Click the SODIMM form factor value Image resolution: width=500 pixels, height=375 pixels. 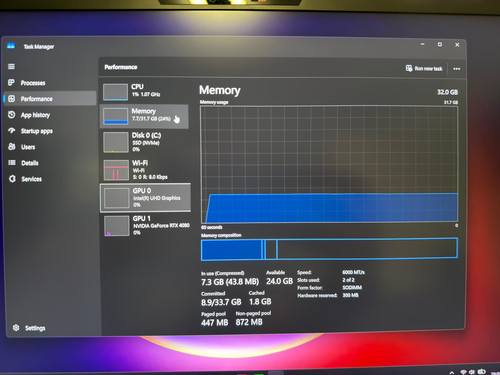click(352, 287)
